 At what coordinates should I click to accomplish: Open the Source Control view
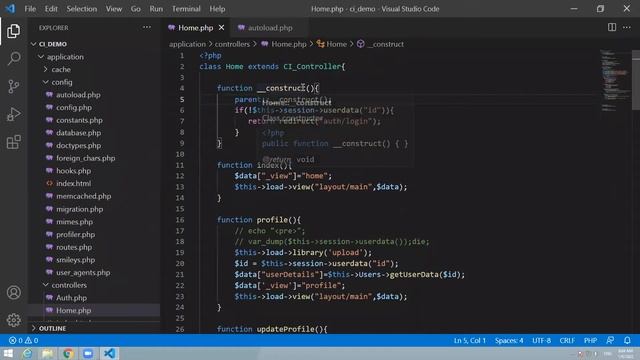click(x=13, y=87)
